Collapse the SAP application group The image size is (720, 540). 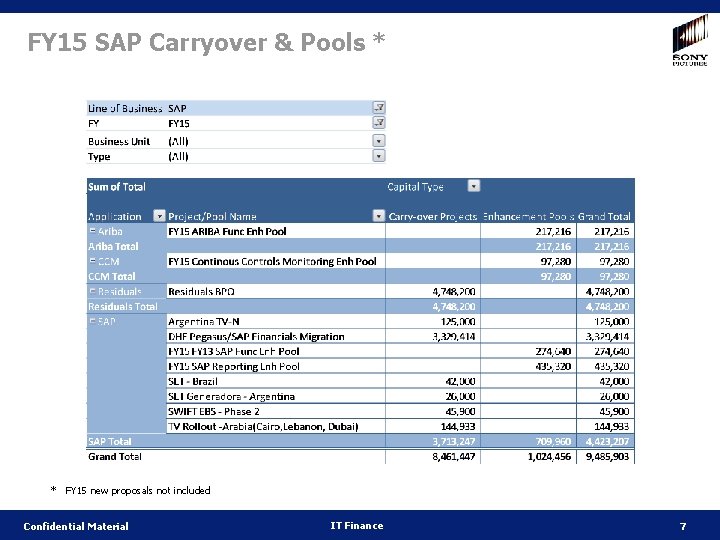(x=93, y=321)
